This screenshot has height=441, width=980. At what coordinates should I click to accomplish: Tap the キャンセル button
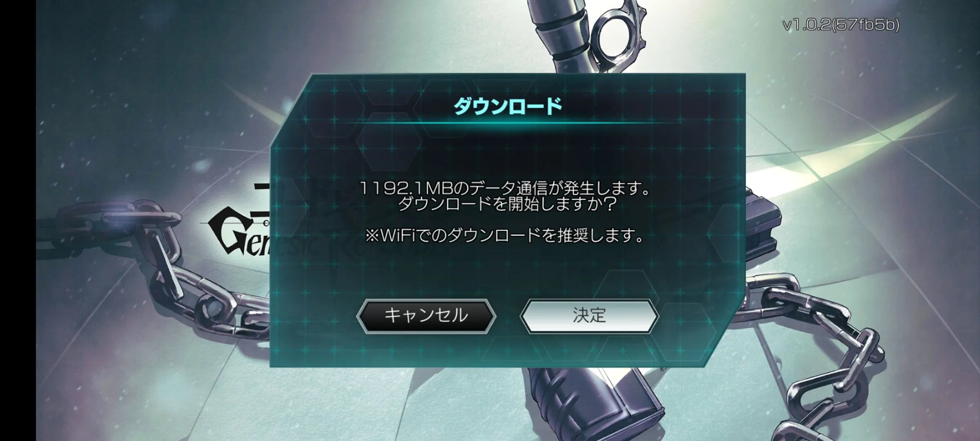point(426,316)
